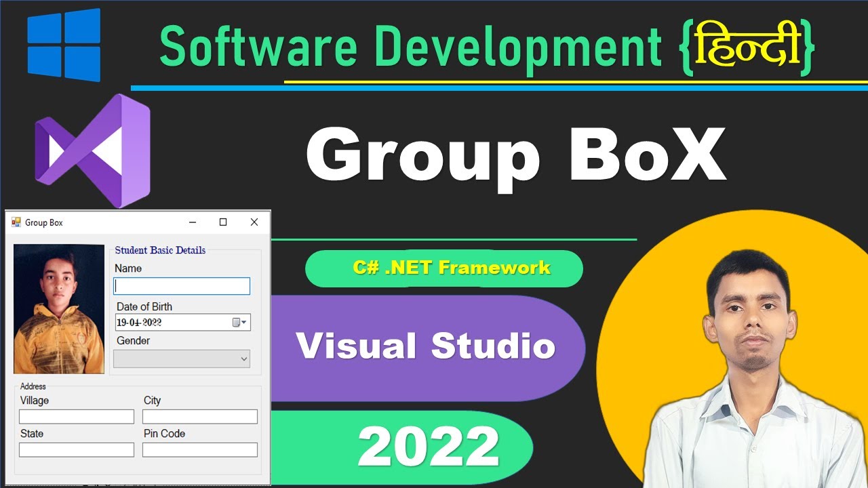
Task: Click the Village input field
Action: pyautogui.click(x=77, y=416)
